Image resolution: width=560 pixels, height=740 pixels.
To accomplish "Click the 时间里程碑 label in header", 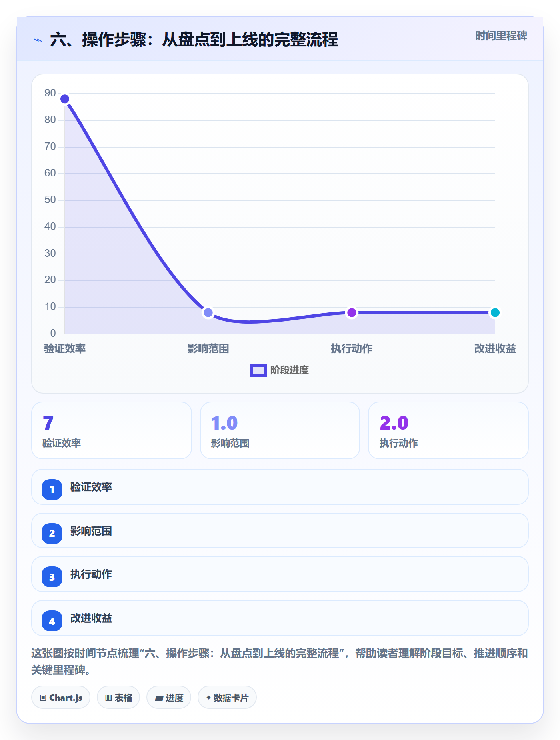I will tap(501, 36).
